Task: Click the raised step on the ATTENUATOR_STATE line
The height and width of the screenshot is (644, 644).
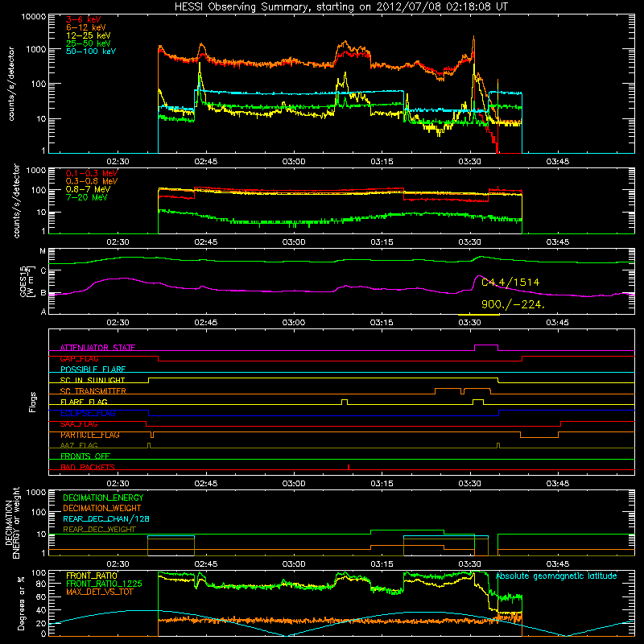Action: (486, 345)
